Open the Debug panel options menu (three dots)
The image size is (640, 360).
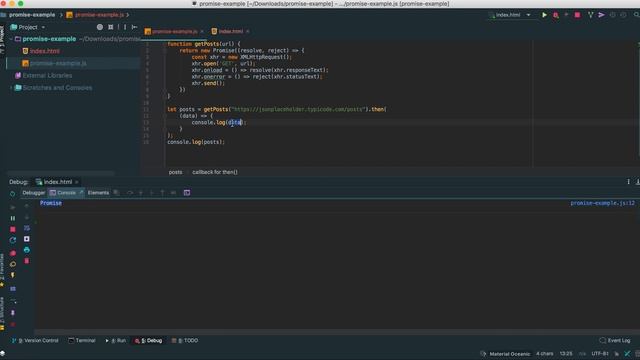coord(629,182)
